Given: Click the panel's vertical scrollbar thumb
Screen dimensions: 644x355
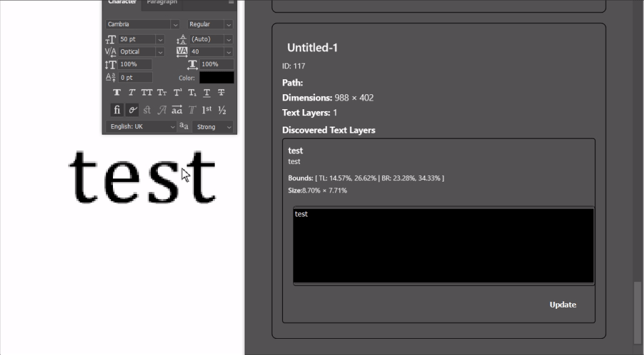Looking at the screenshot, I should click(x=637, y=312).
